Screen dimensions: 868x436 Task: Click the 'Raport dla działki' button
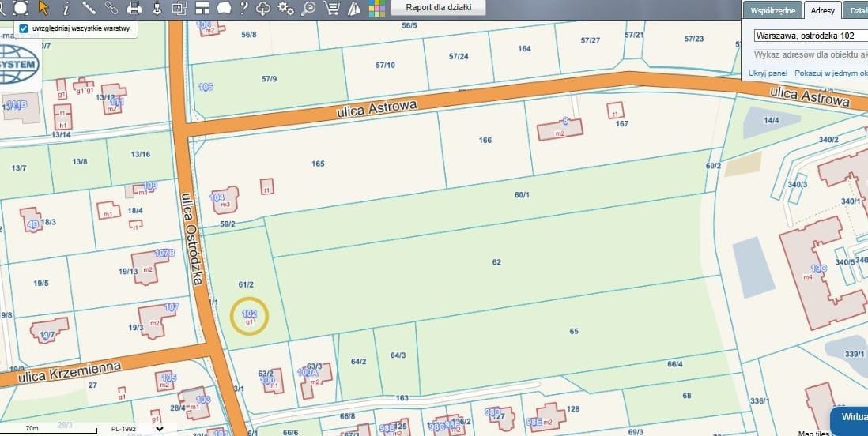click(438, 7)
